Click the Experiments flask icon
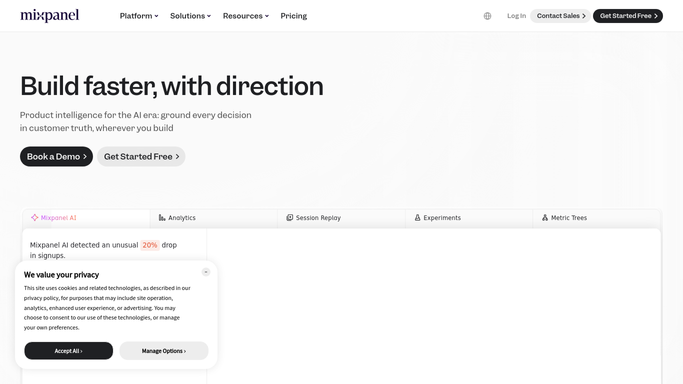The height and width of the screenshot is (384, 683). [x=417, y=217]
